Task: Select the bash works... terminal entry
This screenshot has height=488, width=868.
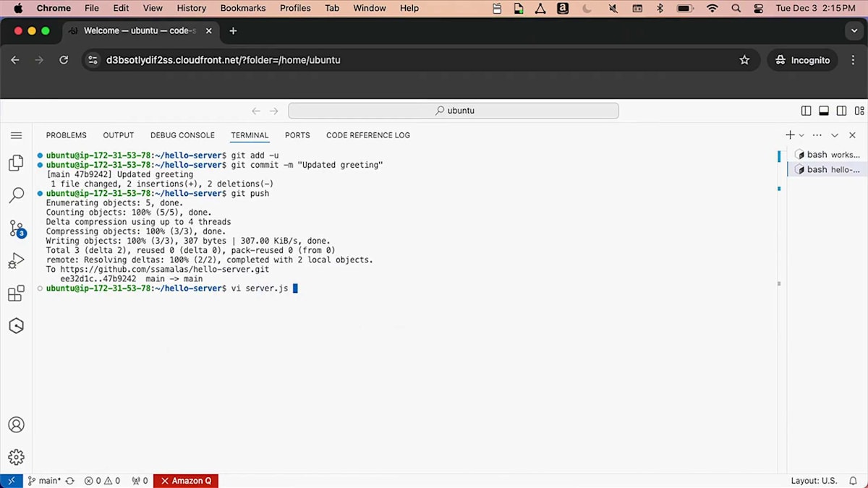Action: point(827,155)
